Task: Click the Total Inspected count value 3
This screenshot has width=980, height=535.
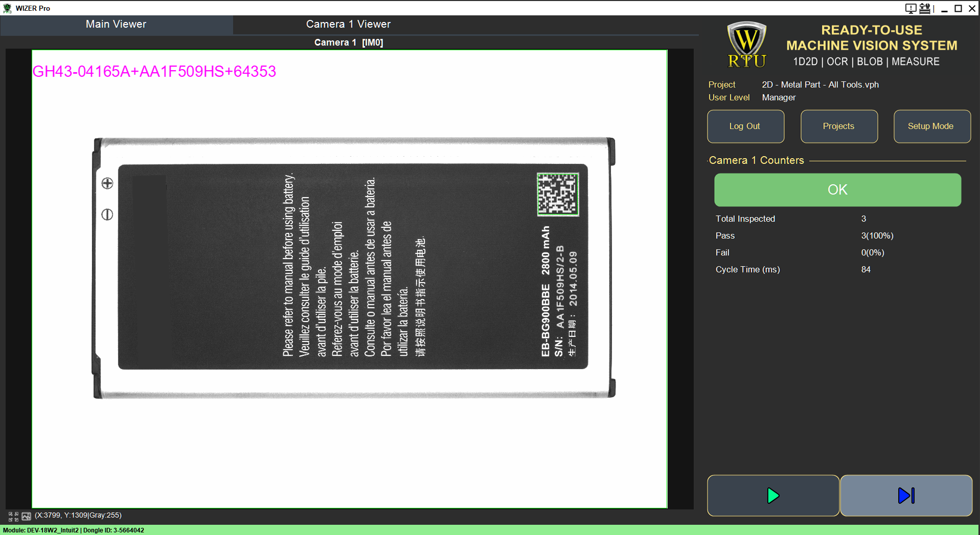Action: click(x=863, y=219)
